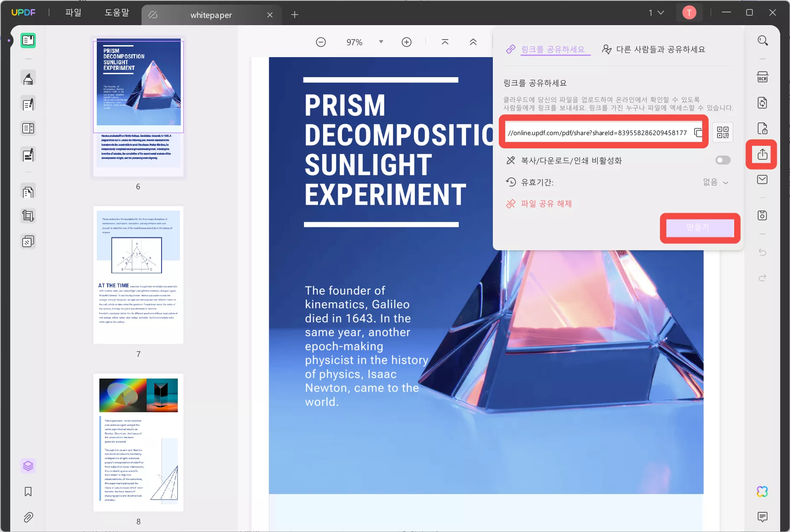The width and height of the screenshot is (790, 532).
Task: Send file by email icon
Action: (x=762, y=179)
